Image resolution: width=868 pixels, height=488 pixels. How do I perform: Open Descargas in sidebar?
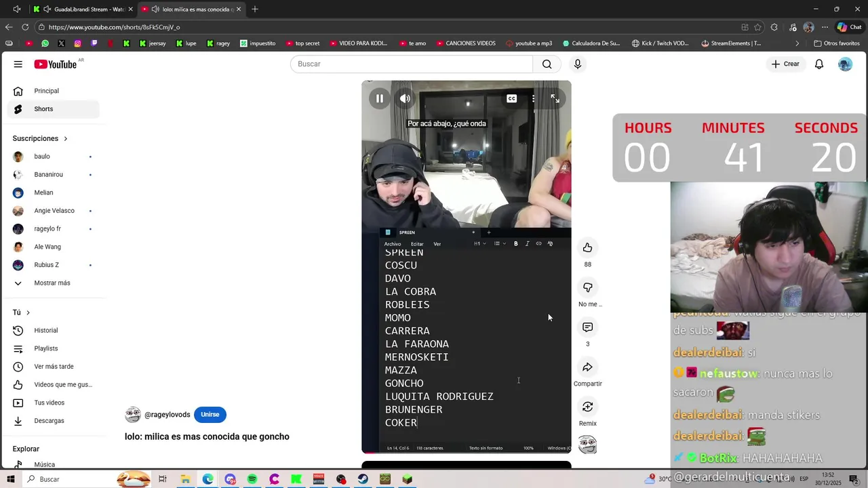53,421
